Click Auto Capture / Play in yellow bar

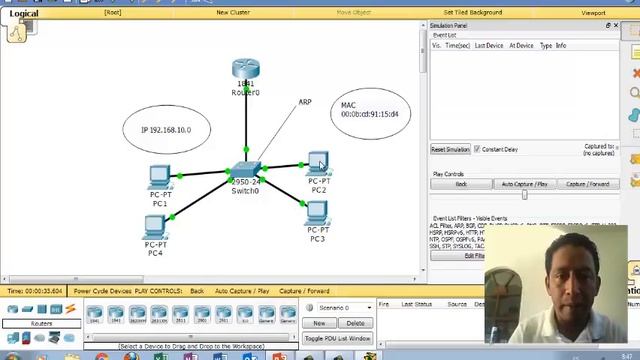click(x=242, y=291)
